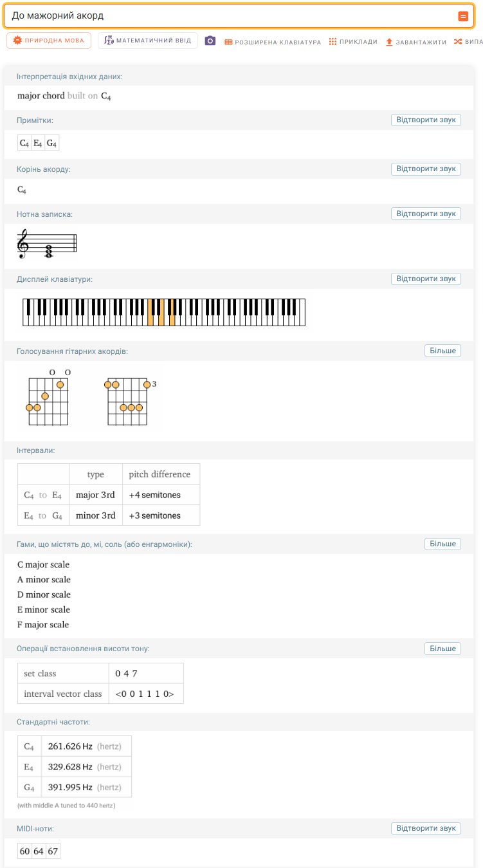Viewport: 483px width, 868px height.
Task: Open the camera image input icon
Action: [210, 41]
